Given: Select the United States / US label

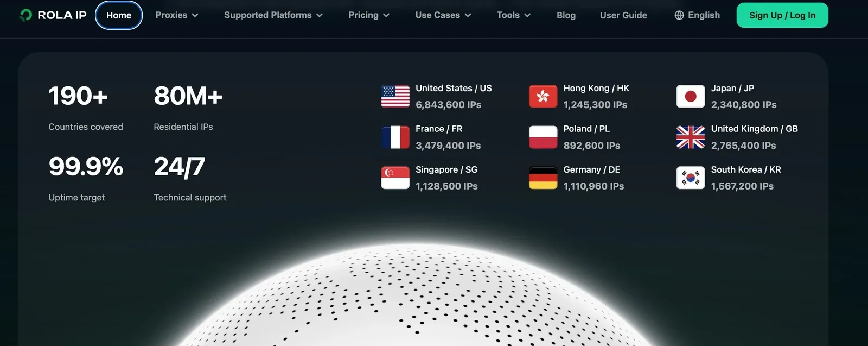Looking at the screenshot, I should (x=454, y=88).
